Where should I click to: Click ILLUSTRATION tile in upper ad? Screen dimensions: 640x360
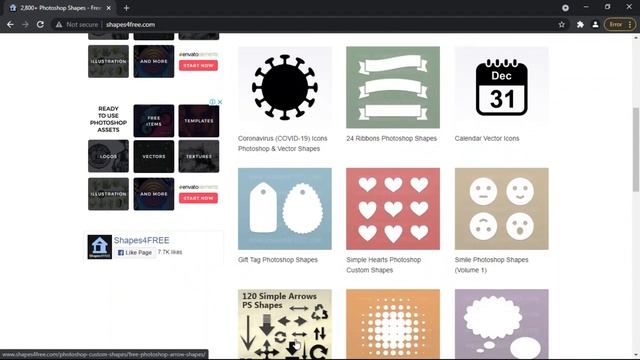click(x=108, y=61)
